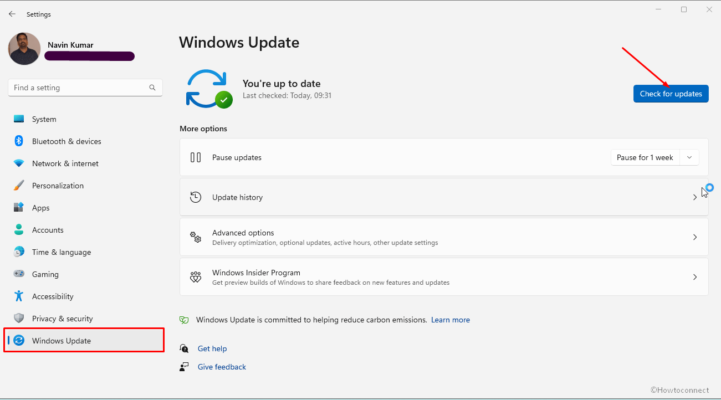
Task: Go to Bluetooth & devices
Action: coord(67,141)
